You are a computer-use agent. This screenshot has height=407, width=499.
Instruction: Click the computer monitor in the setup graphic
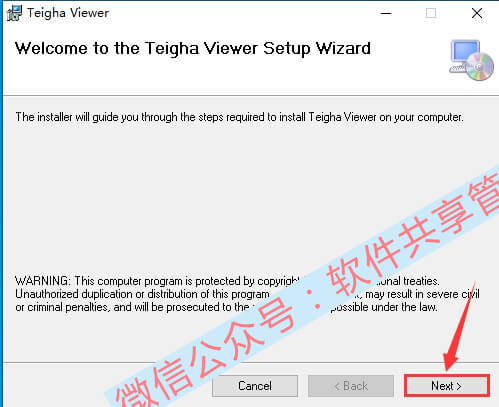[464, 53]
